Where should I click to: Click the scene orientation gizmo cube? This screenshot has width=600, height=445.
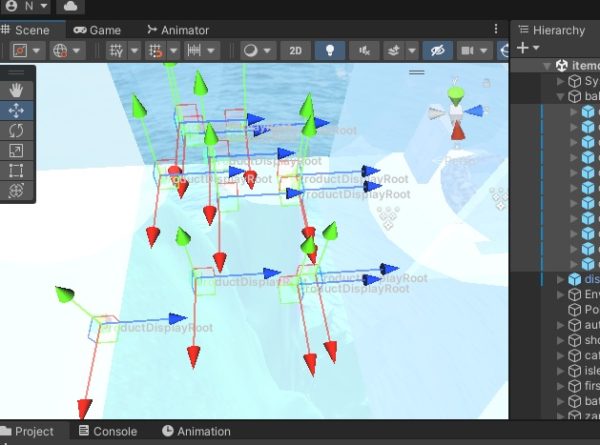pyautogui.click(x=456, y=113)
